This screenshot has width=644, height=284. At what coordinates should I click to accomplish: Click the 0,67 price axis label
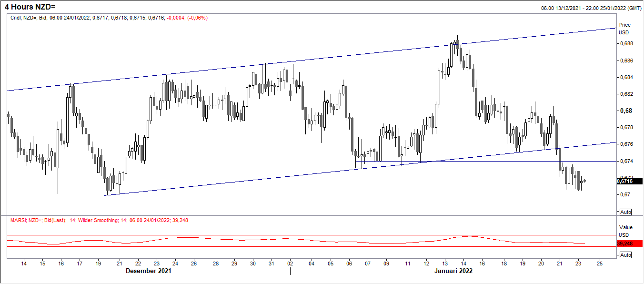pyautogui.click(x=624, y=194)
